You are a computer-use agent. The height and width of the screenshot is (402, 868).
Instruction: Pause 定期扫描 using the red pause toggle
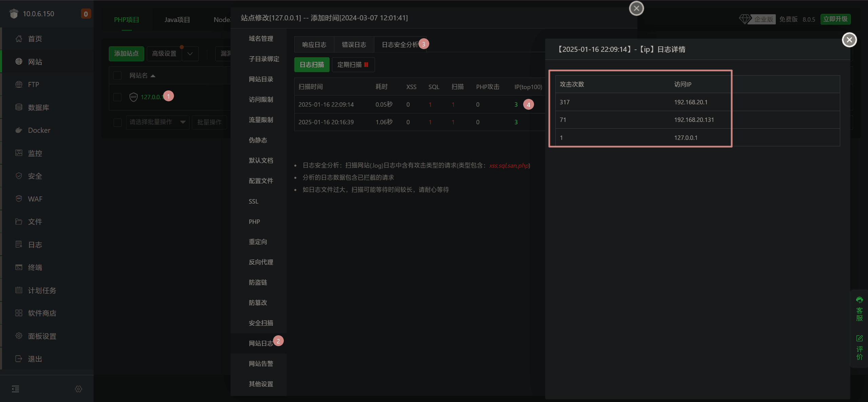tap(366, 65)
